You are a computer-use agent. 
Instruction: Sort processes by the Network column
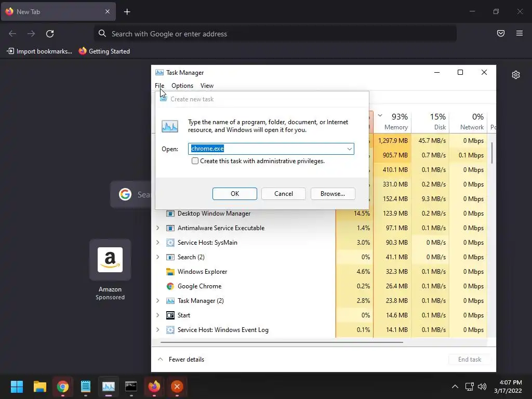[469, 122]
